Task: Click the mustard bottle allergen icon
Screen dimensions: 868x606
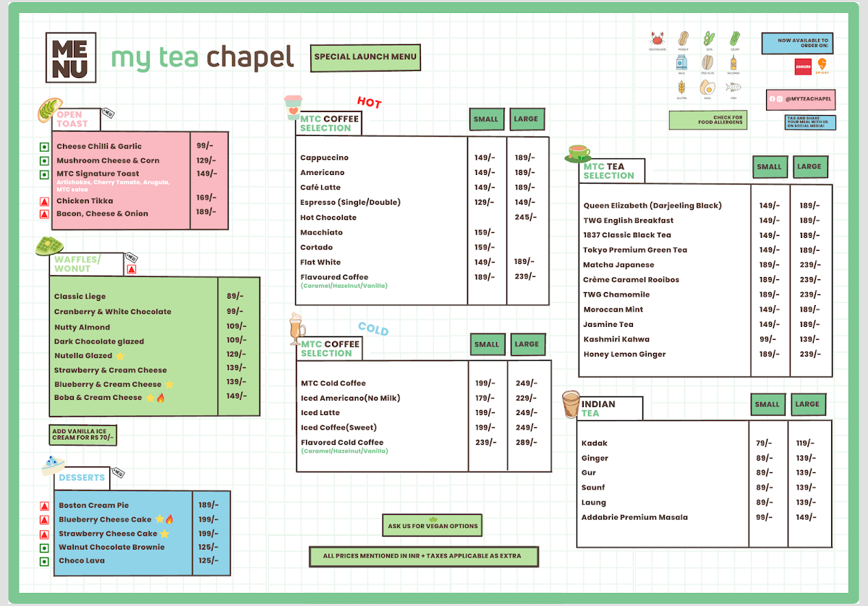Action: (733, 64)
